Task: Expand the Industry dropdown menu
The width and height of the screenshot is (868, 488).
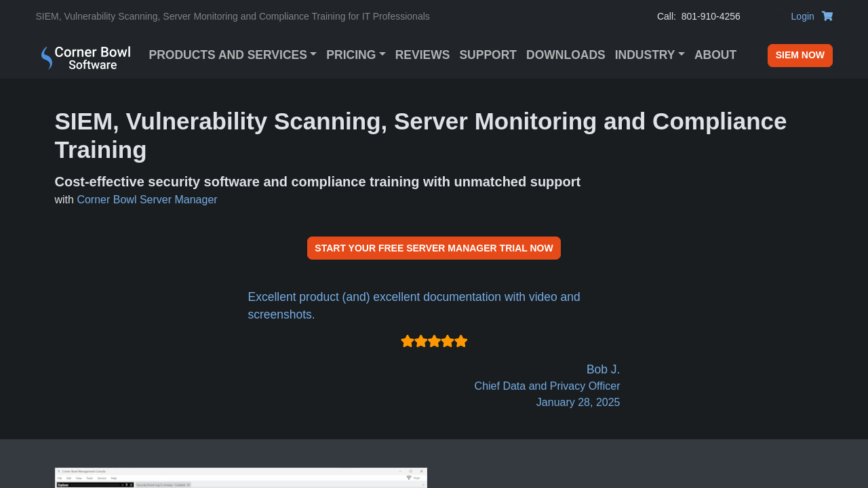Action: point(649,55)
